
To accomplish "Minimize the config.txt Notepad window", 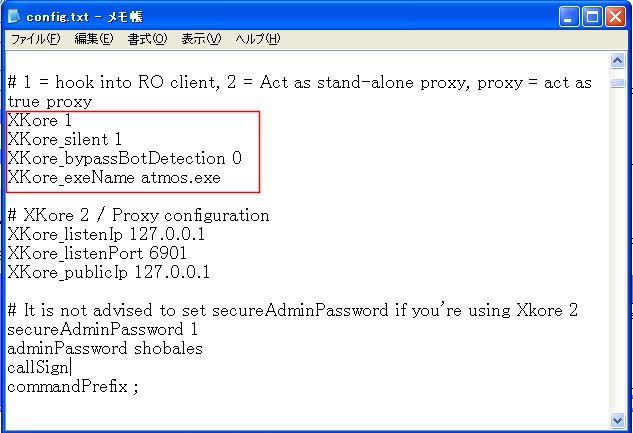I will click(x=569, y=17).
